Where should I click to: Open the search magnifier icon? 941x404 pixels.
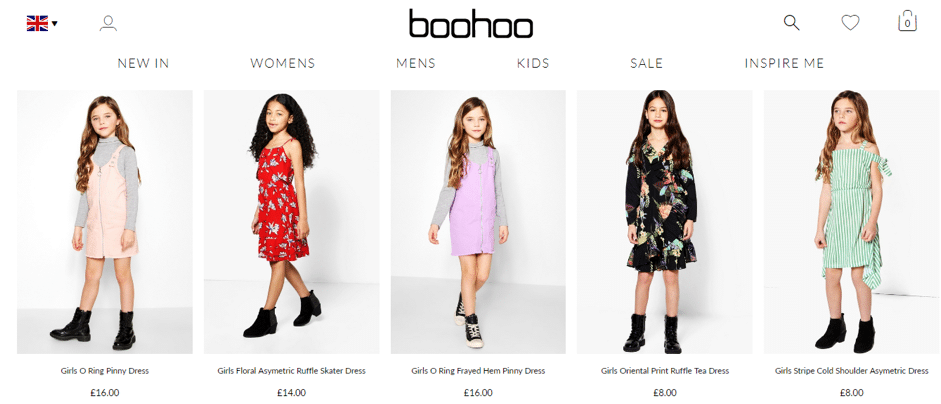click(792, 23)
